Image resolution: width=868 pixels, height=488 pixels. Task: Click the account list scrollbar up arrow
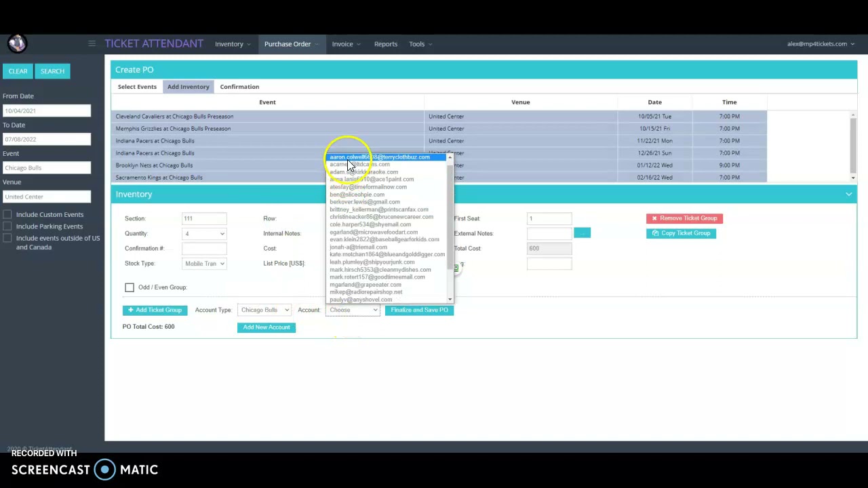[x=450, y=157]
